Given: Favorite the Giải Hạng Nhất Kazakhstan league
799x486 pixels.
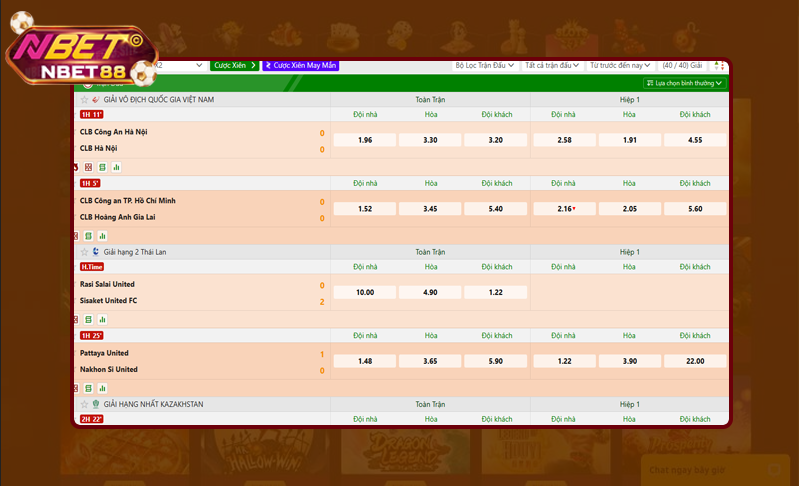Looking at the screenshot, I should click(x=84, y=404).
